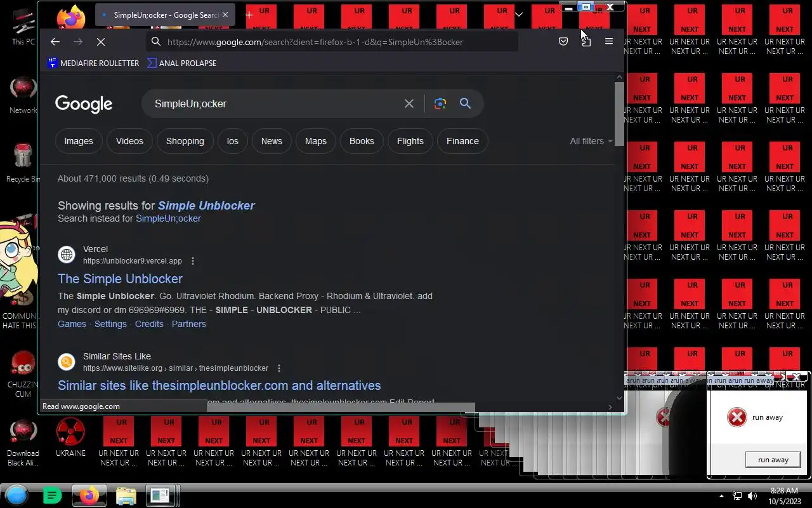Click the volume speaker tray icon
This screenshot has width=812, height=508.
(752, 496)
